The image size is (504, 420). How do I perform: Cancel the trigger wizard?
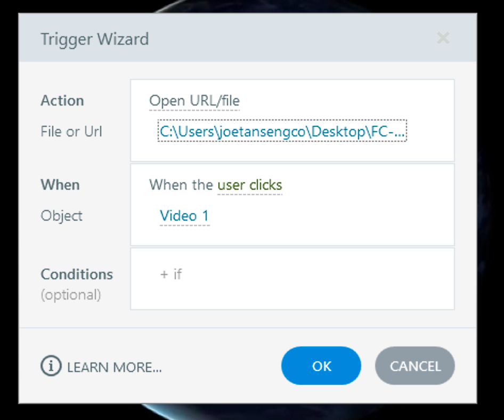pos(415,366)
